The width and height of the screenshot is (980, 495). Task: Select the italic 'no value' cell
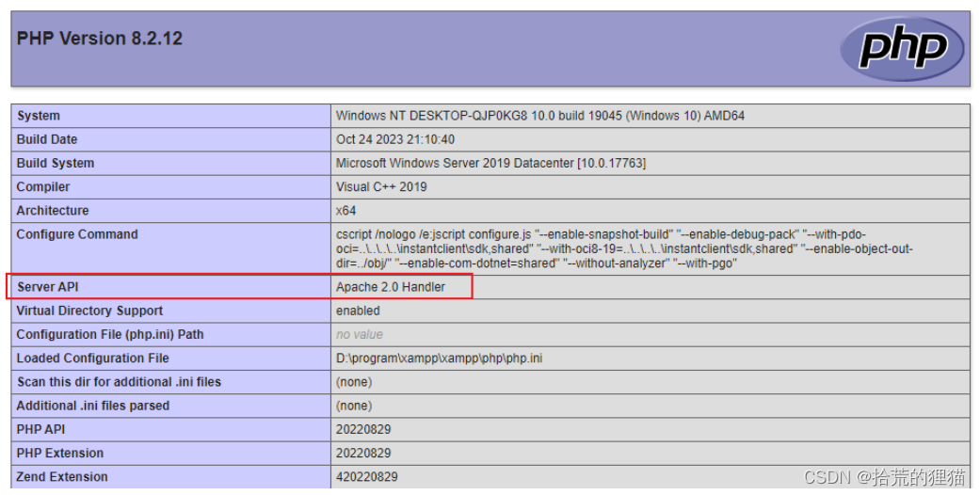(x=360, y=334)
